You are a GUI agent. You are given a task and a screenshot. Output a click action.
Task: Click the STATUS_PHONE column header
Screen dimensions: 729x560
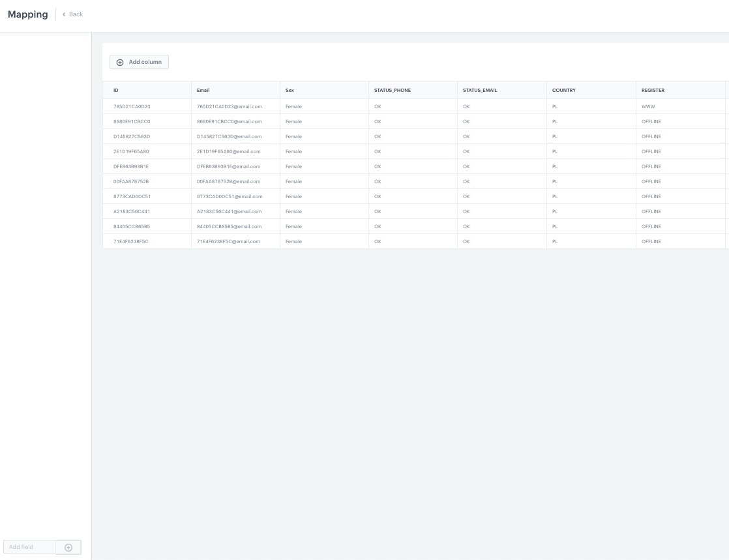tap(392, 90)
